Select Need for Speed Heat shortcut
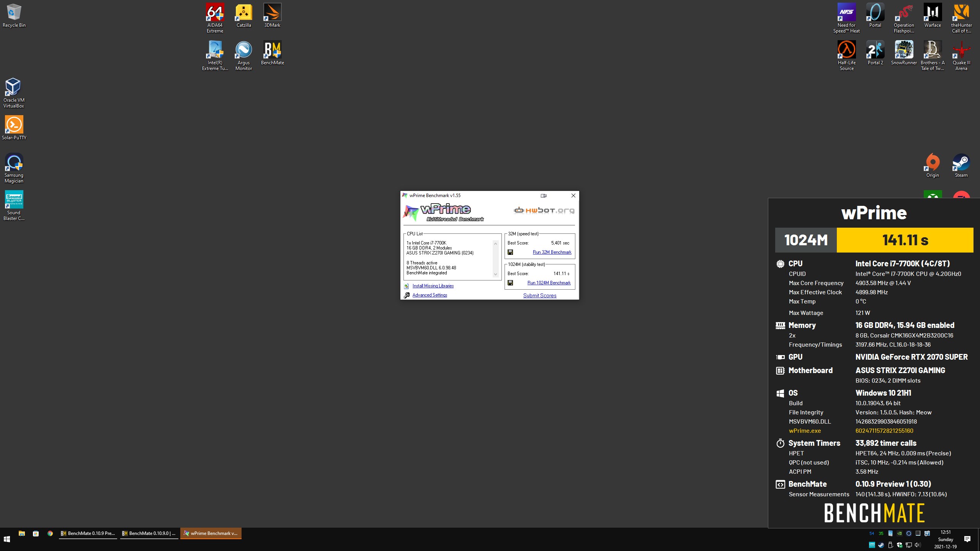Image resolution: width=980 pixels, height=551 pixels. (x=846, y=18)
